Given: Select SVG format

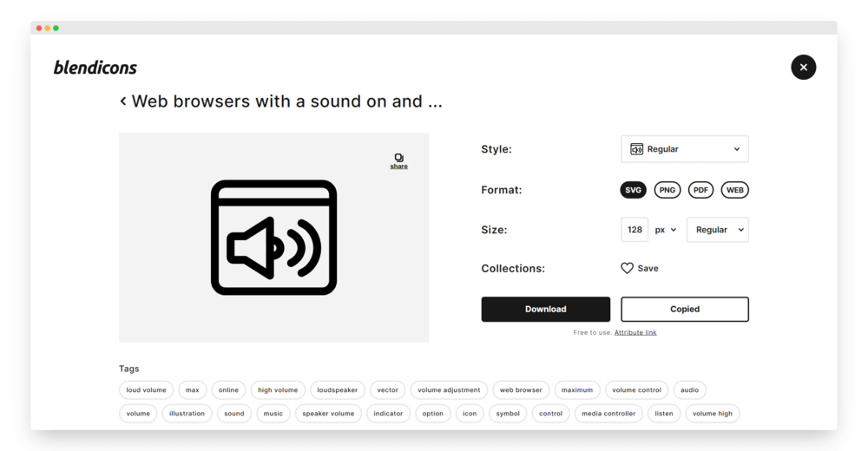Looking at the screenshot, I should coord(633,190).
